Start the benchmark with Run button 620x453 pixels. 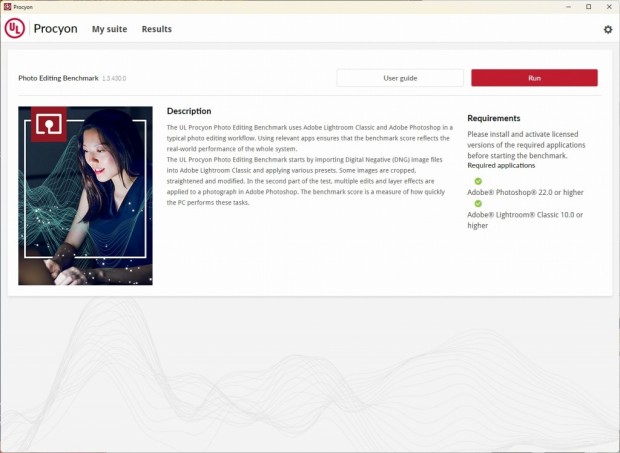coord(534,78)
